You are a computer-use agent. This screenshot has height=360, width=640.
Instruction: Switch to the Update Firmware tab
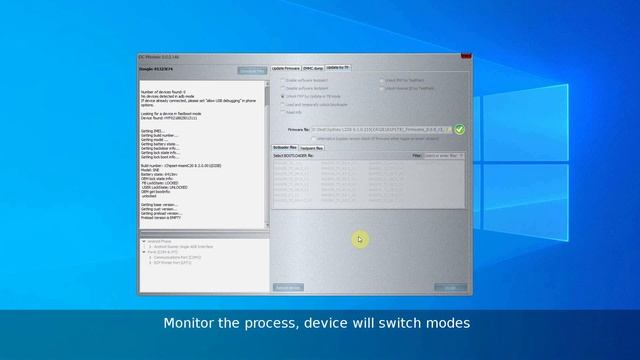click(x=286, y=68)
